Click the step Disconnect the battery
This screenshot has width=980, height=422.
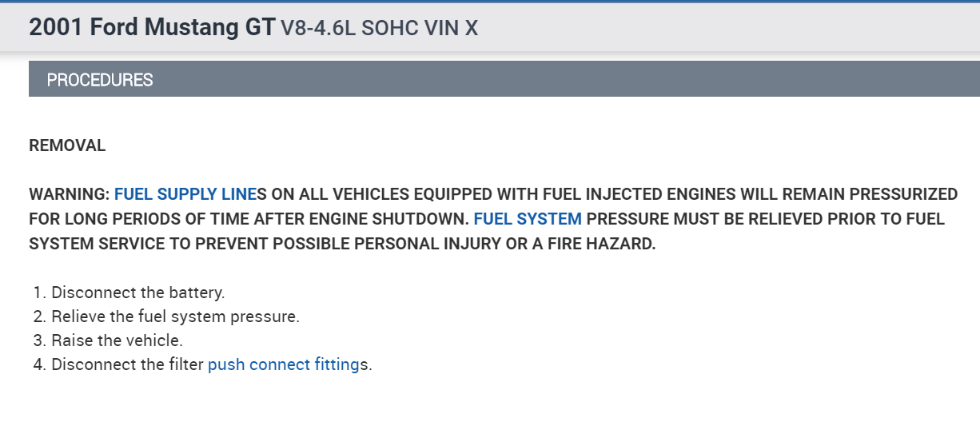[137, 293]
